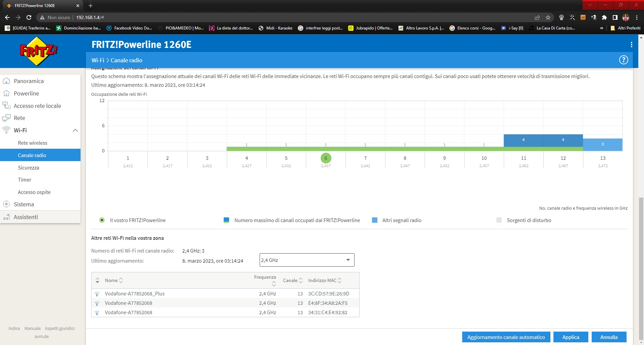This screenshot has height=345, width=644.
Task: Click highlighted channel 6 marker in chart
Action: point(326,158)
